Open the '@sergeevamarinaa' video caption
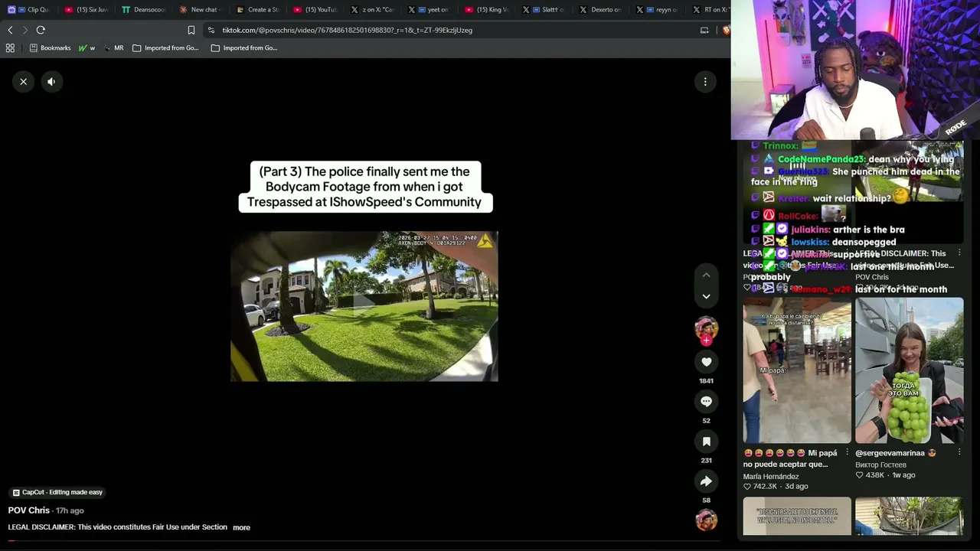The height and width of the screenshot is (551, 980). 896,453
